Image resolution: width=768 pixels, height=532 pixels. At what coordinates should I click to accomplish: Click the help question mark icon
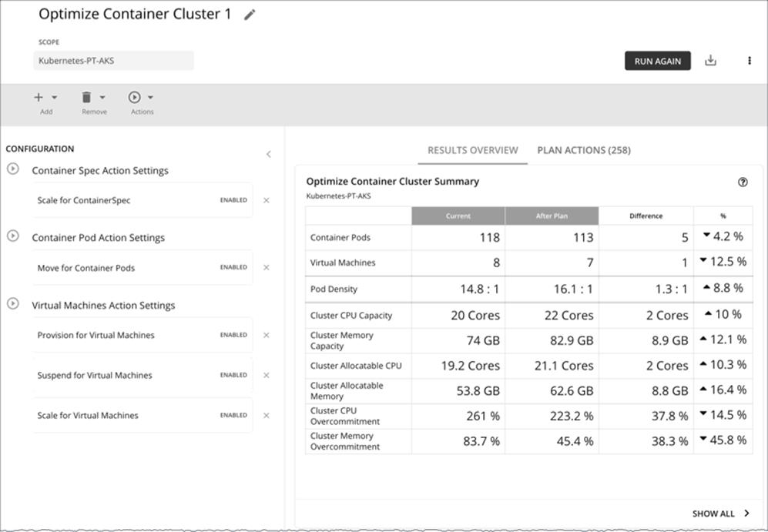click(743, 182)
